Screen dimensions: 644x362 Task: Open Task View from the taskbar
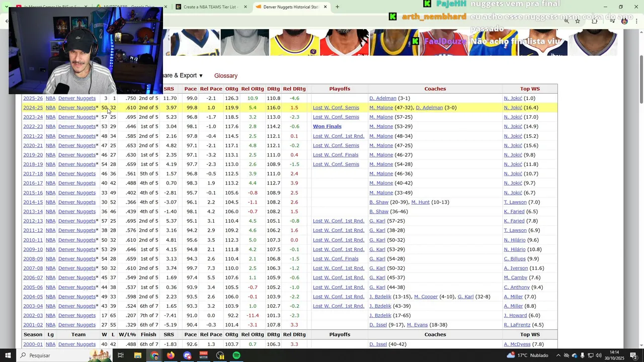[x=121, y=355]
